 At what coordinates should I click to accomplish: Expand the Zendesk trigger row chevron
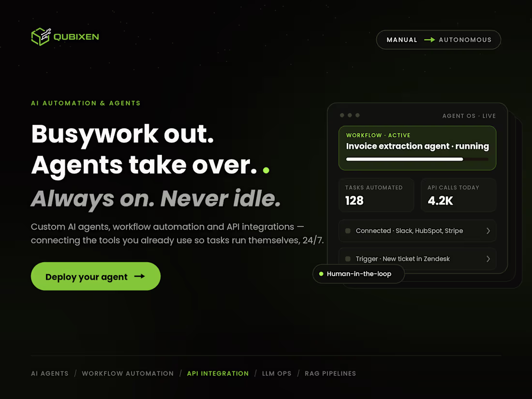(x=488, y=259)
